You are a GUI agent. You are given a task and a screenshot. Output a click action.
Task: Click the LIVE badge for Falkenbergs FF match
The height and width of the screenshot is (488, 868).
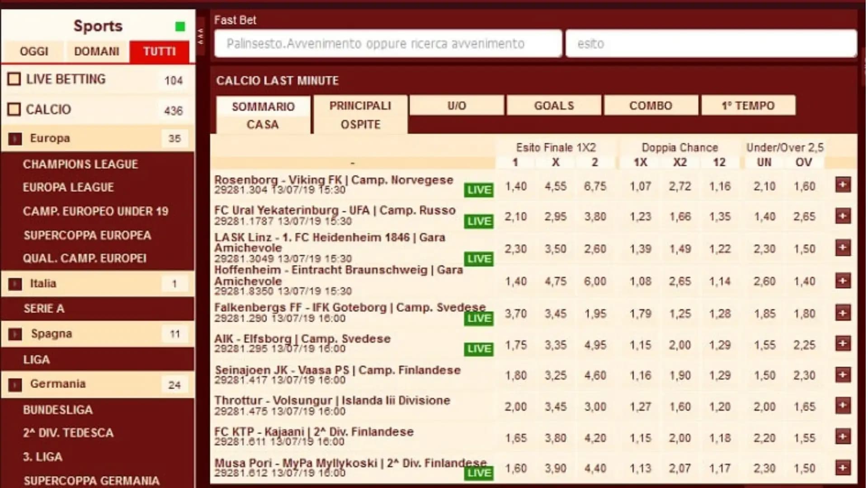(x=478, y=318)
